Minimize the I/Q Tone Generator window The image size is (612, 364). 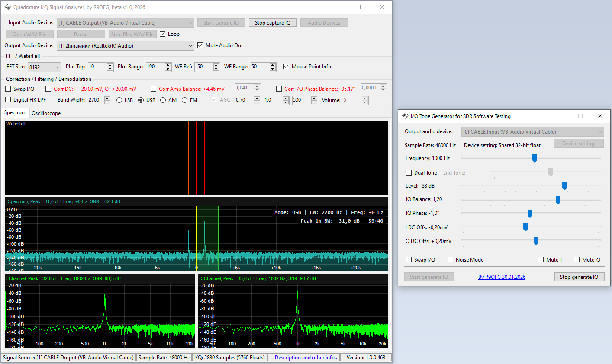tap(561, 116)
